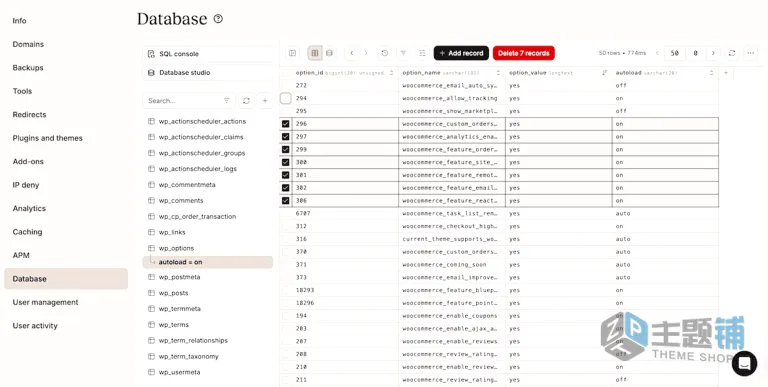Add a new column with the plus icon
This screenshot has height=387, width=768.
[726, 73]
